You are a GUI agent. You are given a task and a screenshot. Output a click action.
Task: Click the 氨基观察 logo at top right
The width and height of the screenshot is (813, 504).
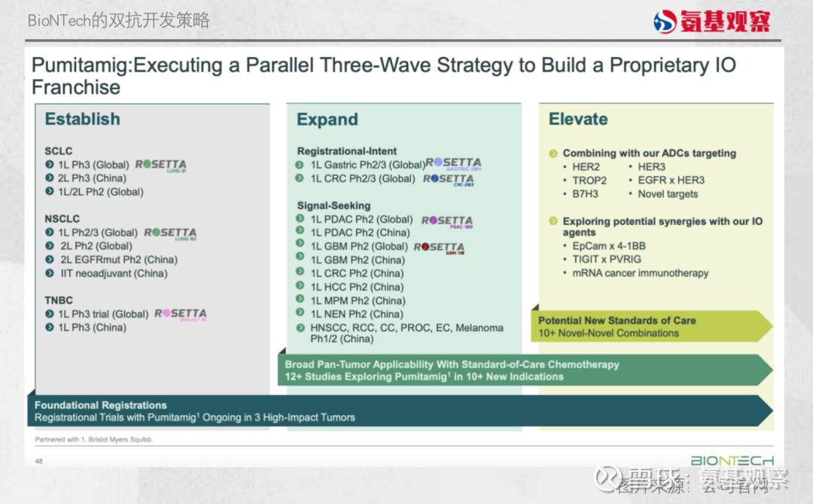711,21
